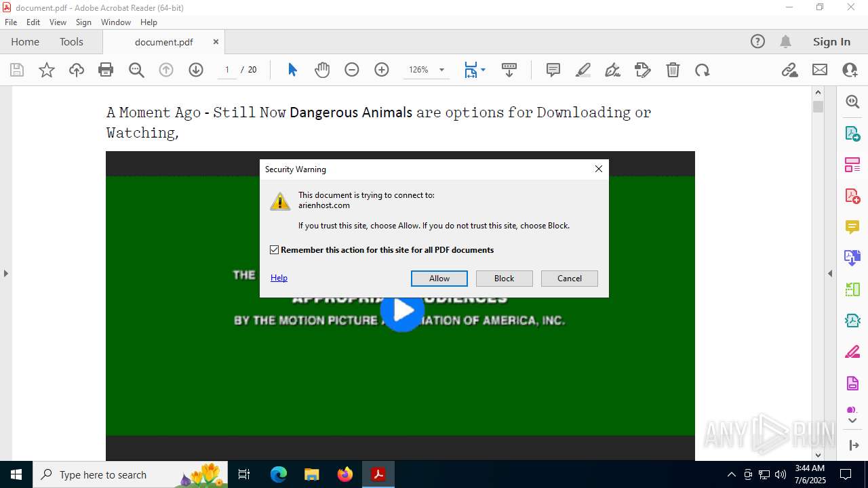Open the File menu
Viewport: 868px width, 488px height.
coord(11,22)
